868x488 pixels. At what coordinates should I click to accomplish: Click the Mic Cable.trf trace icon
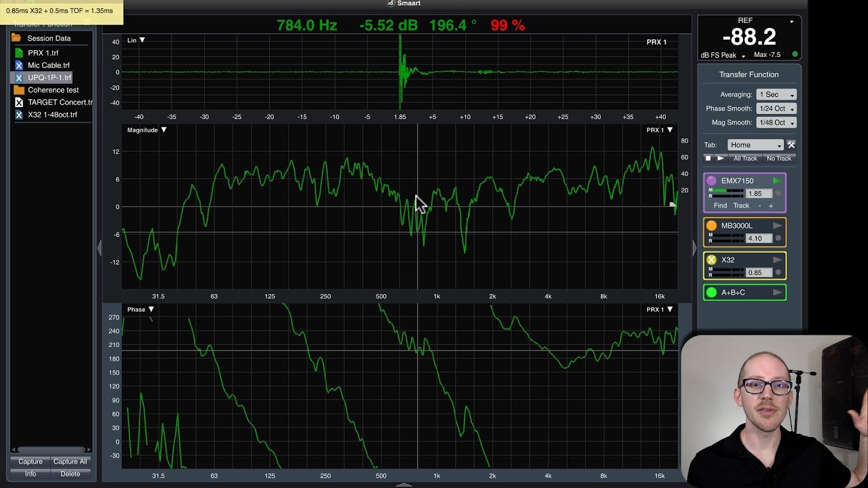(x=19, y=65)
